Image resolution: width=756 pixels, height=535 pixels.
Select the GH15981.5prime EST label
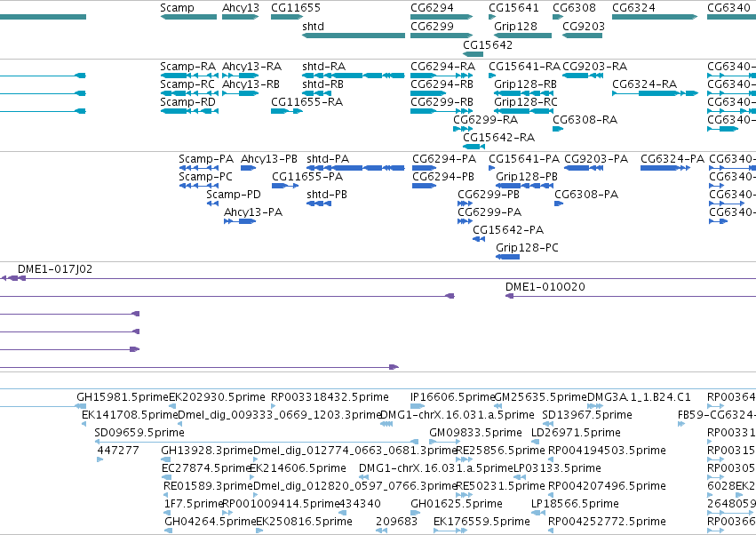(x=123, y=397)
